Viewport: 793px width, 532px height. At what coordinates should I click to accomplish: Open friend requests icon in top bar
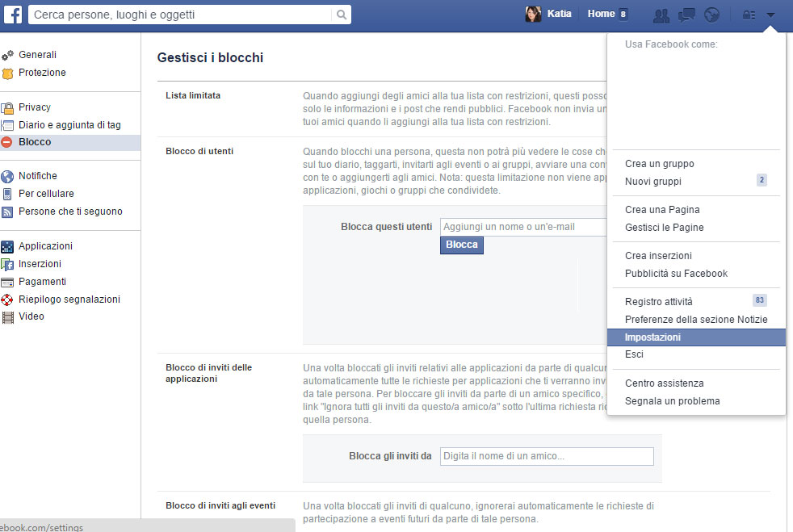tap(661, 15)
